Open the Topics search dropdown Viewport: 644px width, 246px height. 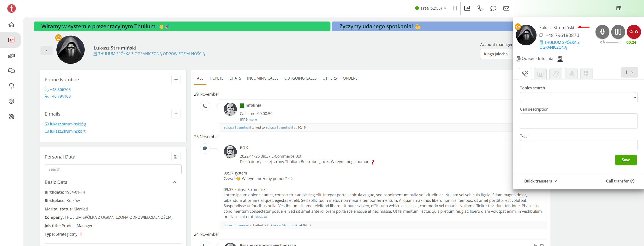point(578,97)
